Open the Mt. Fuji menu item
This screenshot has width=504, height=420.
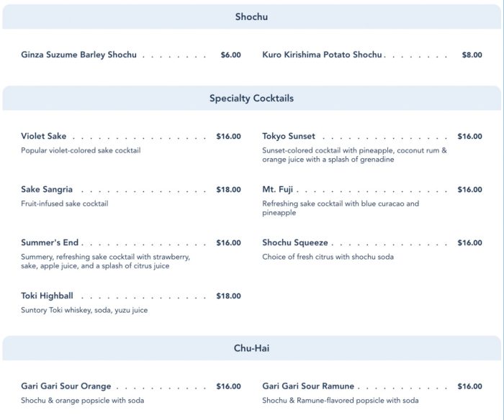277,190
